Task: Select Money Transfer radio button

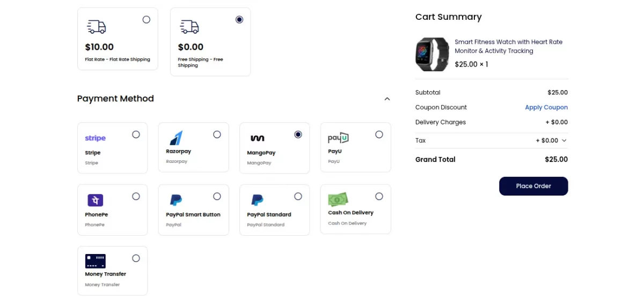Action: point(136,258)
